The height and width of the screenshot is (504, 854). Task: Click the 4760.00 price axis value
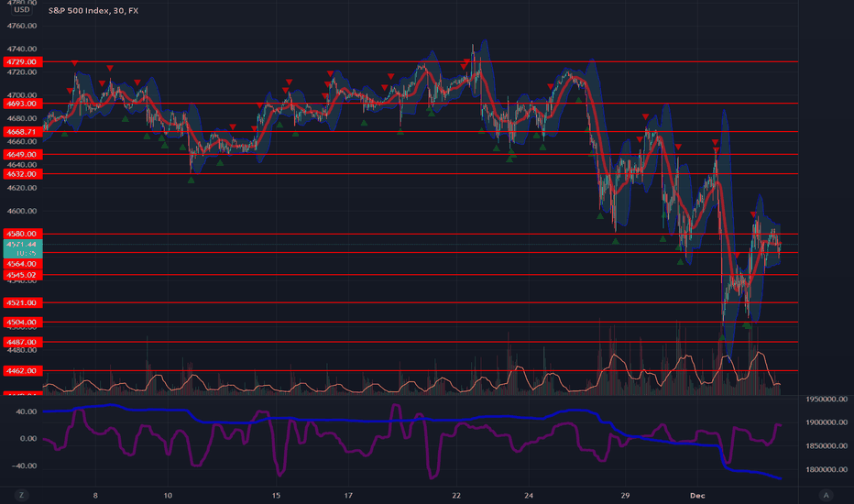[22, 26]
